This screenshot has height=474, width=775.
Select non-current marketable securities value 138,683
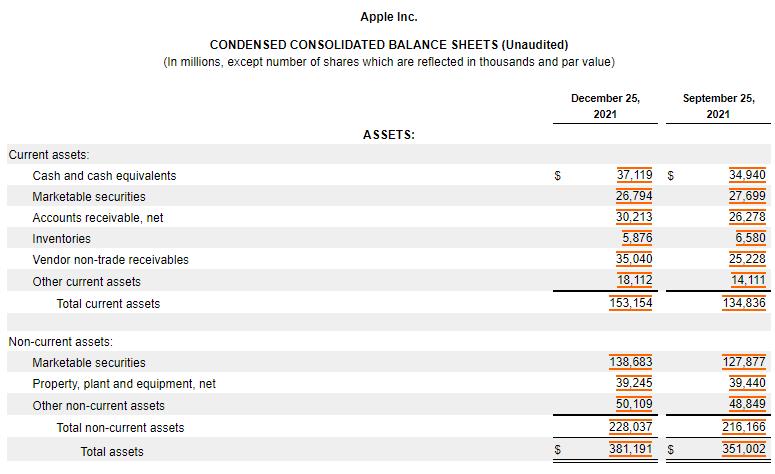630,362
